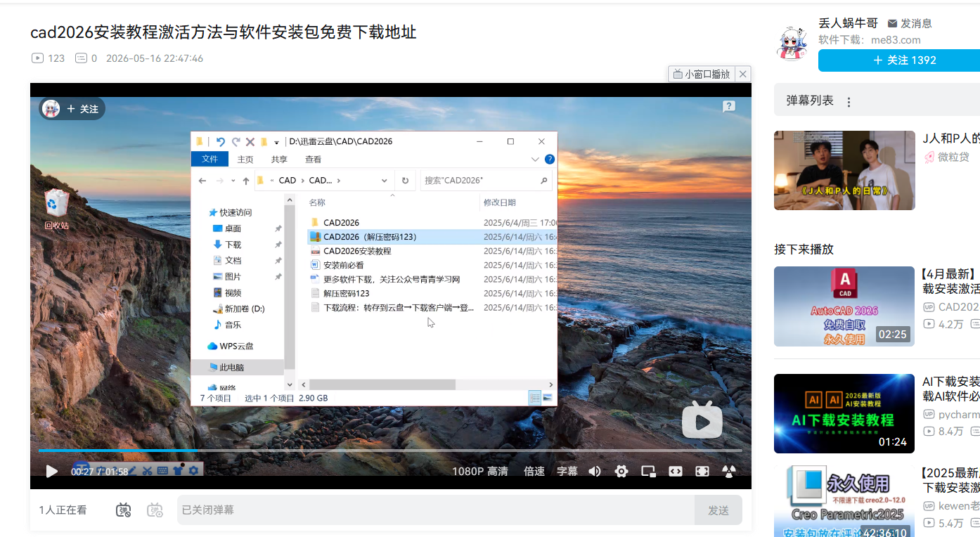Click 小窗口播放 mini-window button
The width and height of the screenshot is (980, 537).
click(702, 74)
